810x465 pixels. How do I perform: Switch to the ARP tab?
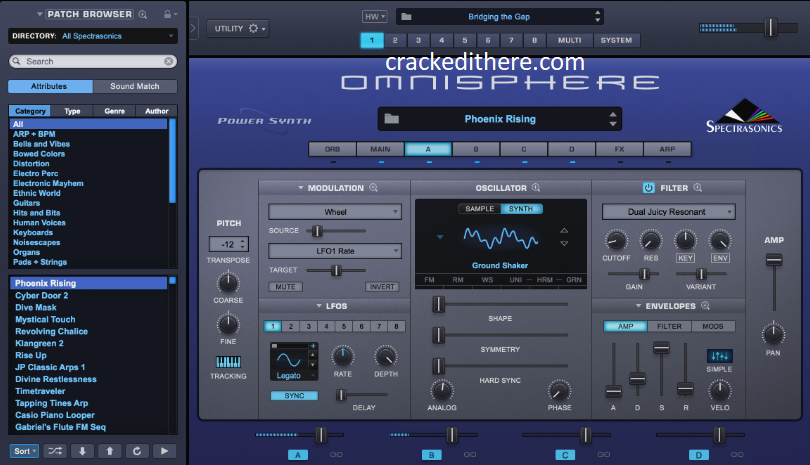pyautogui.click(x=667, y=149)
